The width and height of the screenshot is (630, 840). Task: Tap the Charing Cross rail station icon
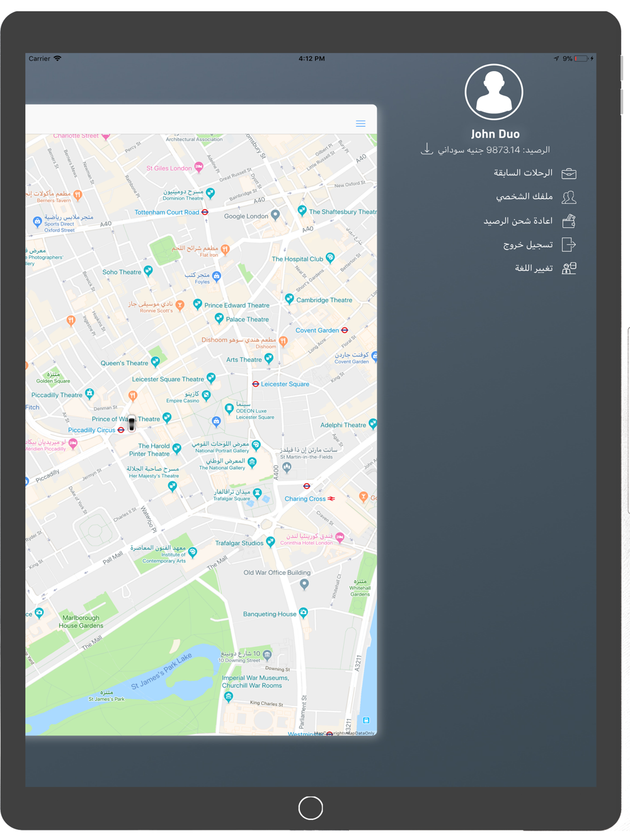point(331,499)
